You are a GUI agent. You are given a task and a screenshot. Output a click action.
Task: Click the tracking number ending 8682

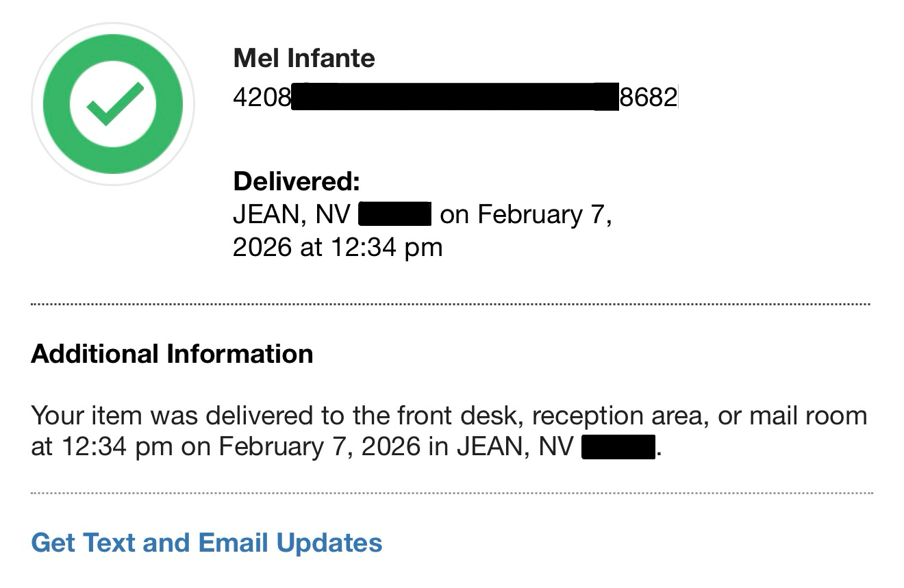648,97
